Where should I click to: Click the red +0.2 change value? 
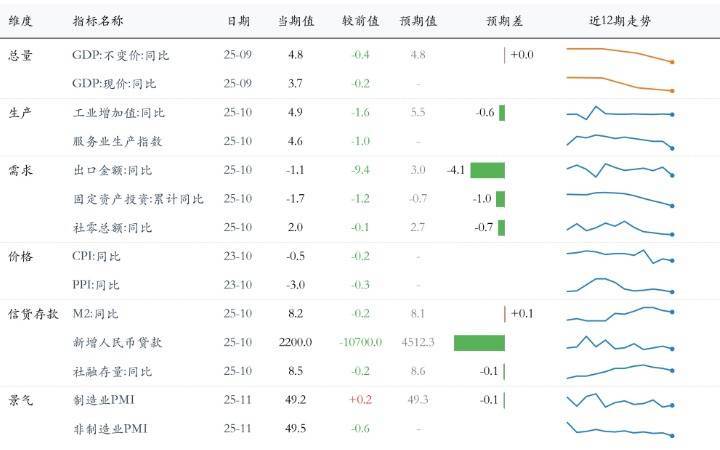pos(359,400)
